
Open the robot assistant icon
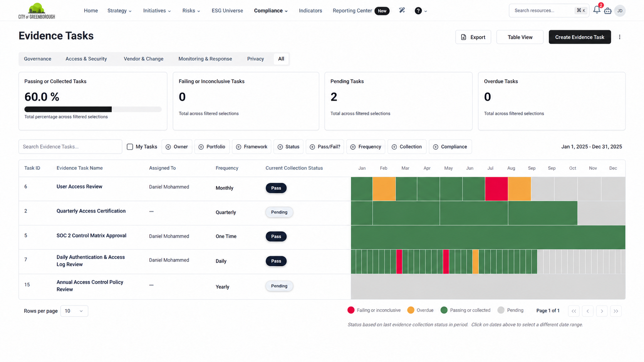click(x=608, y=11)
